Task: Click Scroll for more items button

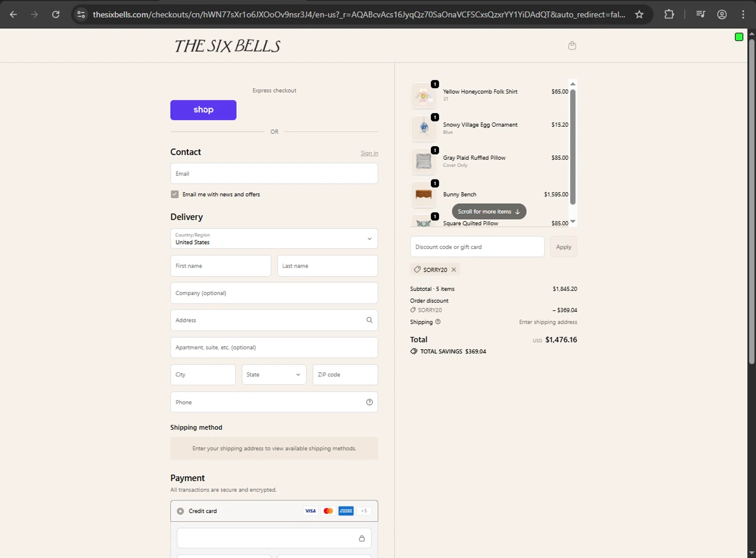Action: pyautogui.click(x=489, y=212)
